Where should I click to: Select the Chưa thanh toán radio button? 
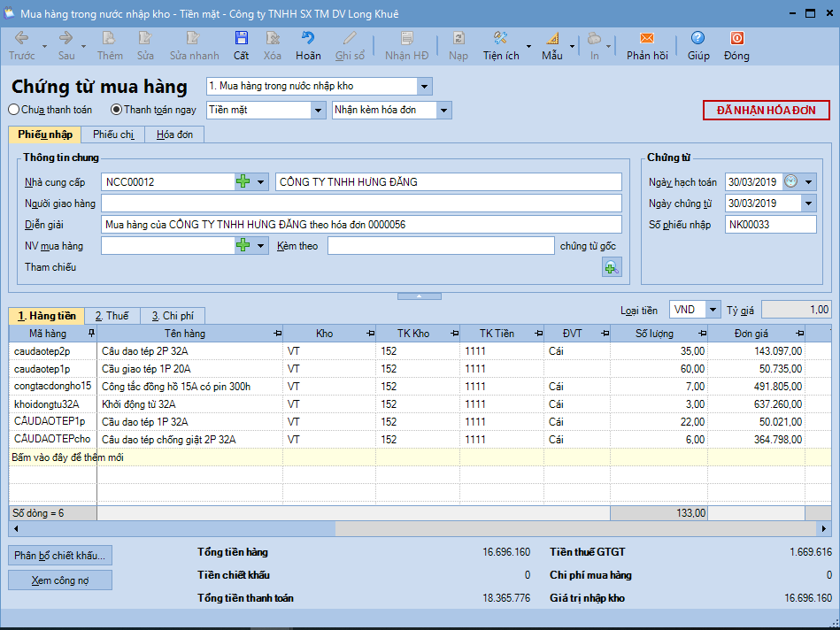click(14, 110)
